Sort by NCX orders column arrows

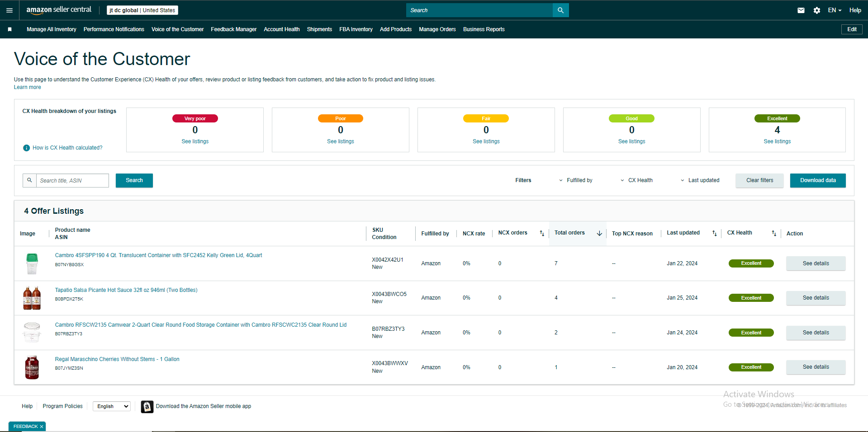(x=542, y=233)
